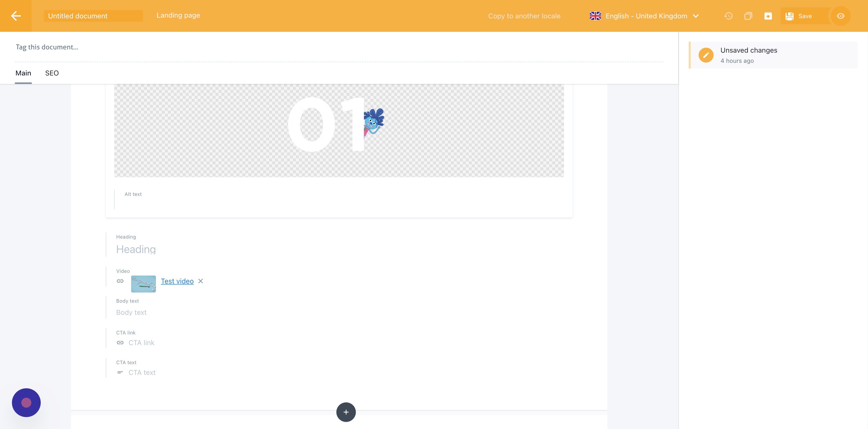Expand the English - United Kingdom locale dropdown

tap(646, 16)
